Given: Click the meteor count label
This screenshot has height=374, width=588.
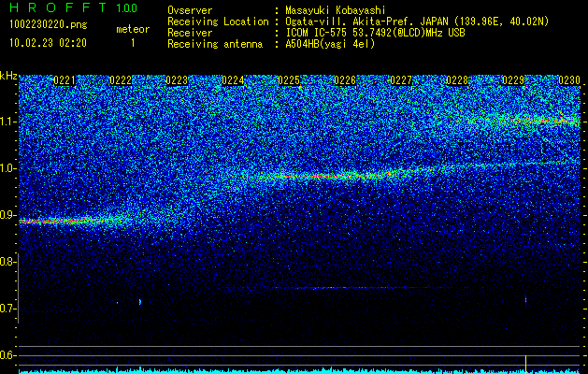Looking at the screenshot, I should tap(133, 29).
